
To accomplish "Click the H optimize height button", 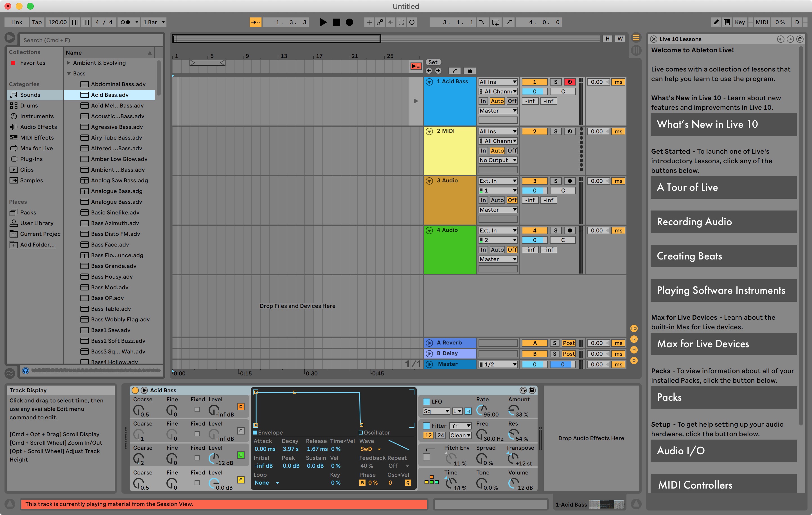I will [x=607, y=39].
